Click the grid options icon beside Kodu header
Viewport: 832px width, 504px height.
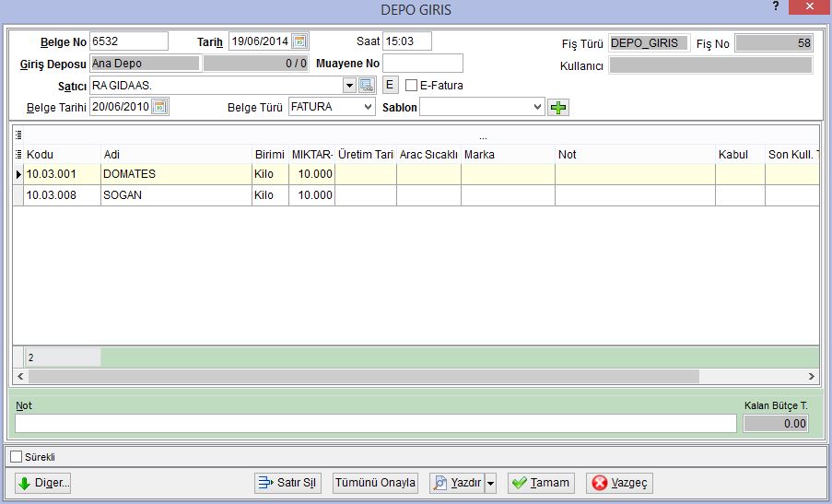click(18, 155)
